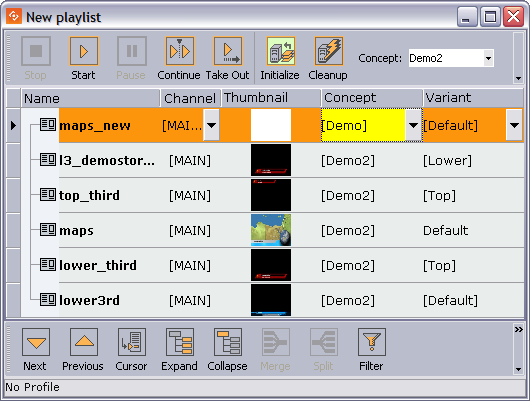
Task: Click the lower_third thumbnail
Action: [x=271, y=265]
